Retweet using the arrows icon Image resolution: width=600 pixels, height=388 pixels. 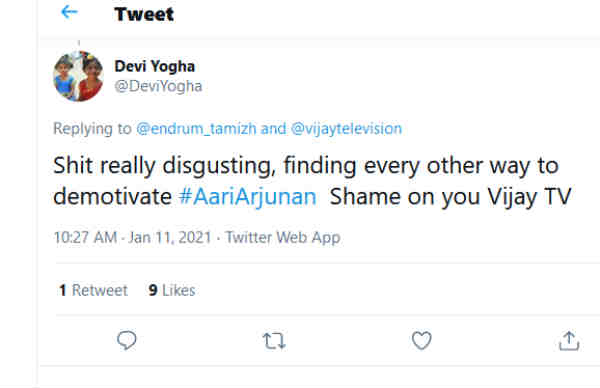click(274, 341)
